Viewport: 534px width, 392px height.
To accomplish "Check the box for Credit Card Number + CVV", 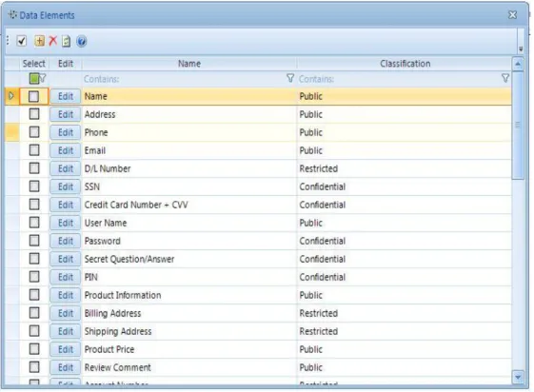I will click(x=34, y=205).
